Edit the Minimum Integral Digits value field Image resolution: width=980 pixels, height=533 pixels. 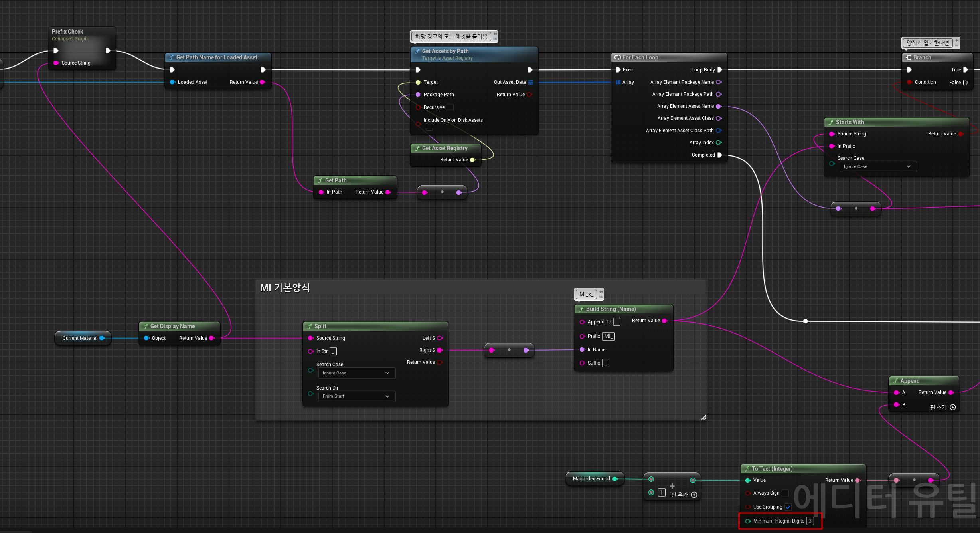point(810,521)
